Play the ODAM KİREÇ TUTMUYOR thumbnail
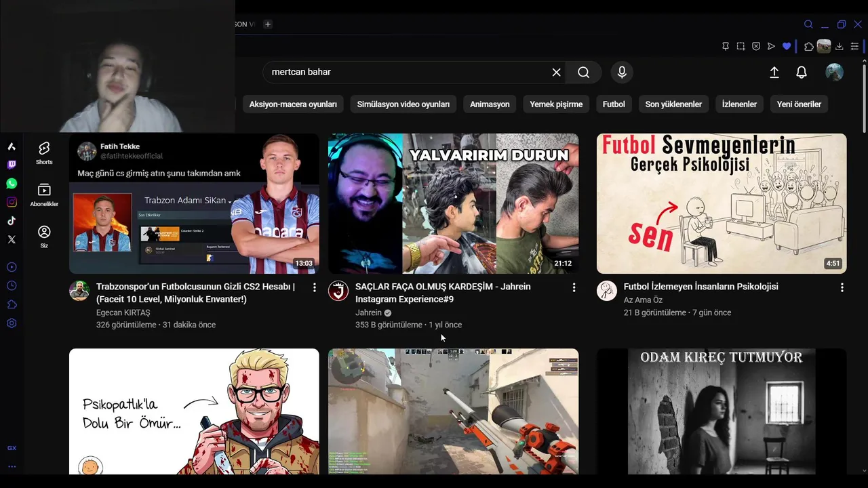Image resolution: width=868 pixels, height=488 pixels. click(722, 411)
